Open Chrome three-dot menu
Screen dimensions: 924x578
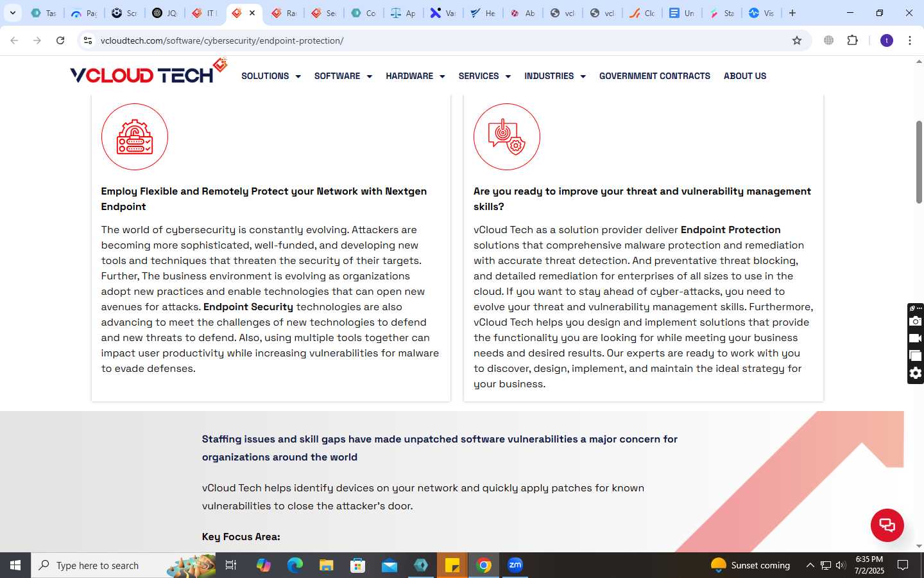coord(910,40)
